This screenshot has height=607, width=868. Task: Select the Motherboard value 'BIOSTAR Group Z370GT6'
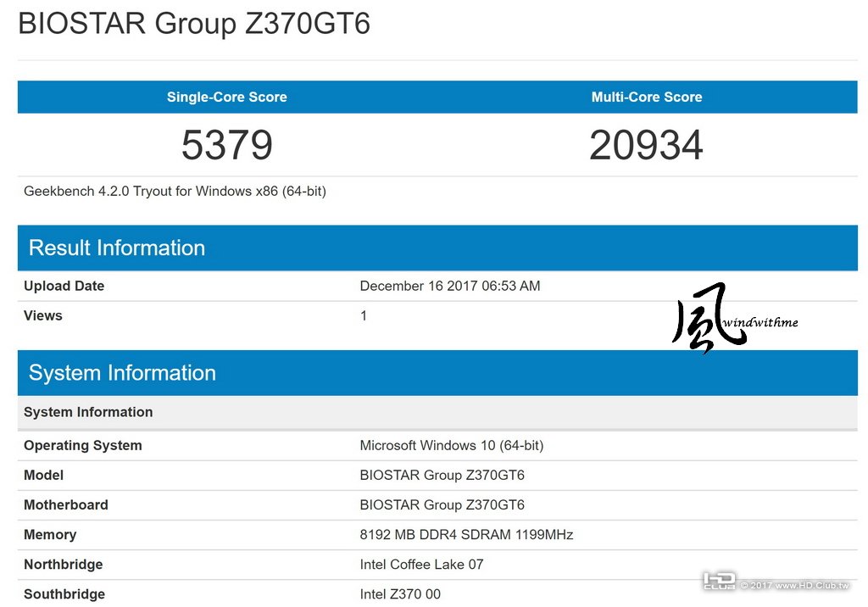coord(442,505)
